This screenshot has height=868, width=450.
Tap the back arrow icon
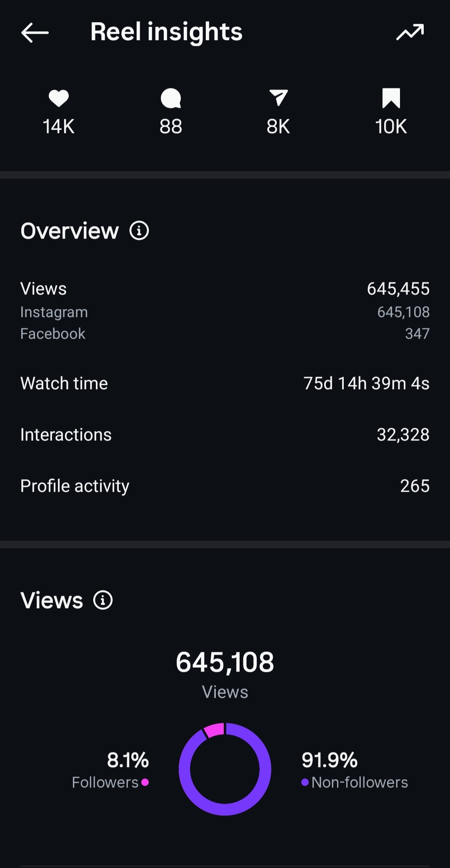click(35, 33)
